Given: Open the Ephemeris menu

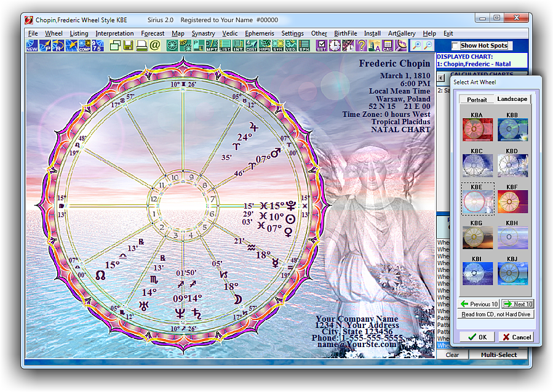Looking at the screenshot, I should pyautogui.click(x=259, y=33).
